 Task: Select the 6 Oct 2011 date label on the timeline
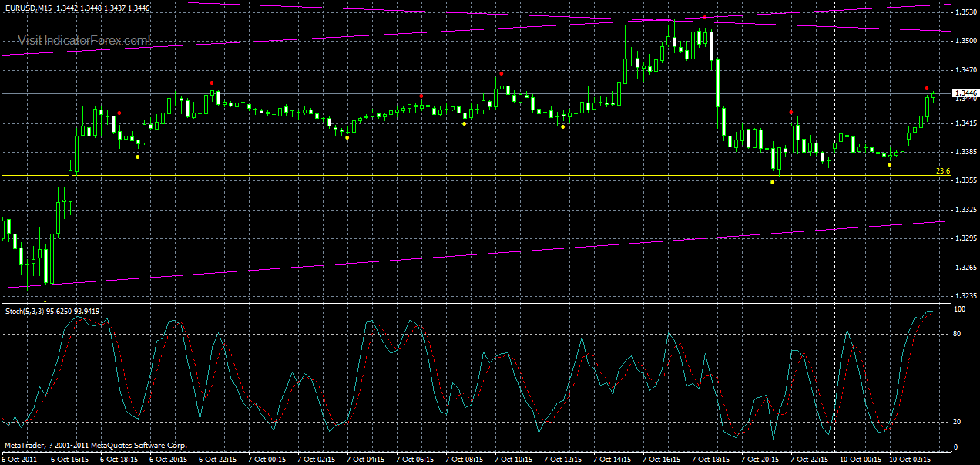click(23, 456)
